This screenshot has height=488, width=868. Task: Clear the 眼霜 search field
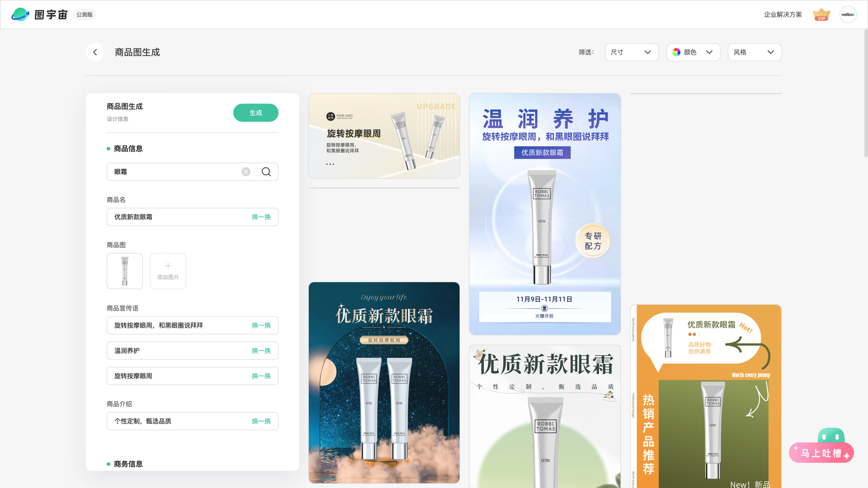click(246, 172)
